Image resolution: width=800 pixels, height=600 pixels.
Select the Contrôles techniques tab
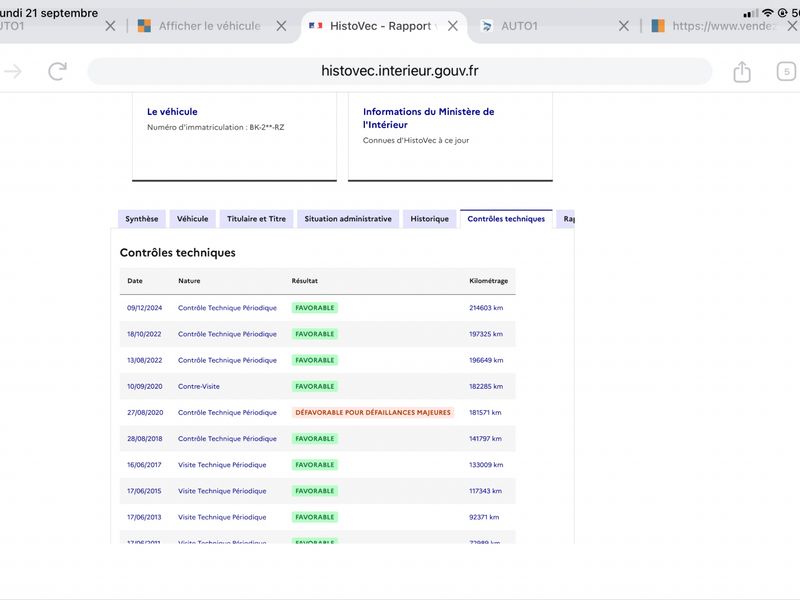506,219
